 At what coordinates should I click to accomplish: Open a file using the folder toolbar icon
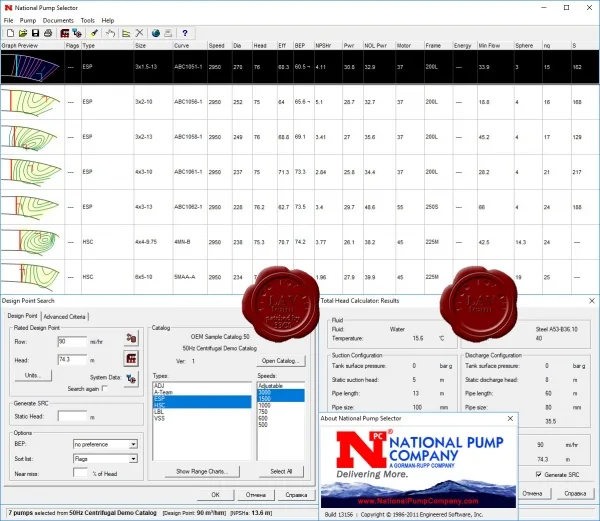click(x=23, y=33)
